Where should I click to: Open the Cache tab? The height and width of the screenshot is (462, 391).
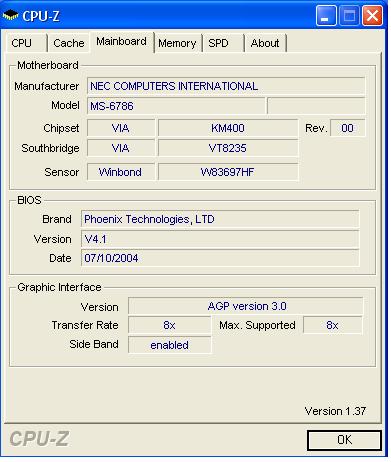pyautogui.click(x=69, y=43)
